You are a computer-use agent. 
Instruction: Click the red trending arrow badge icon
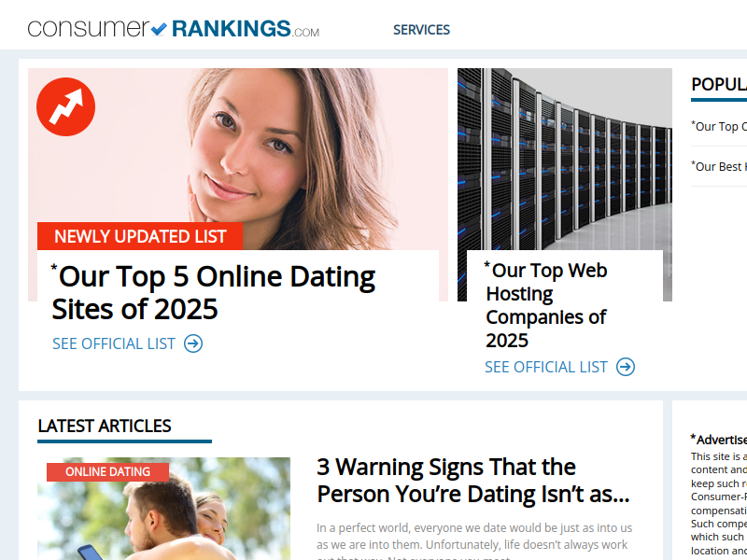(65, 107)
